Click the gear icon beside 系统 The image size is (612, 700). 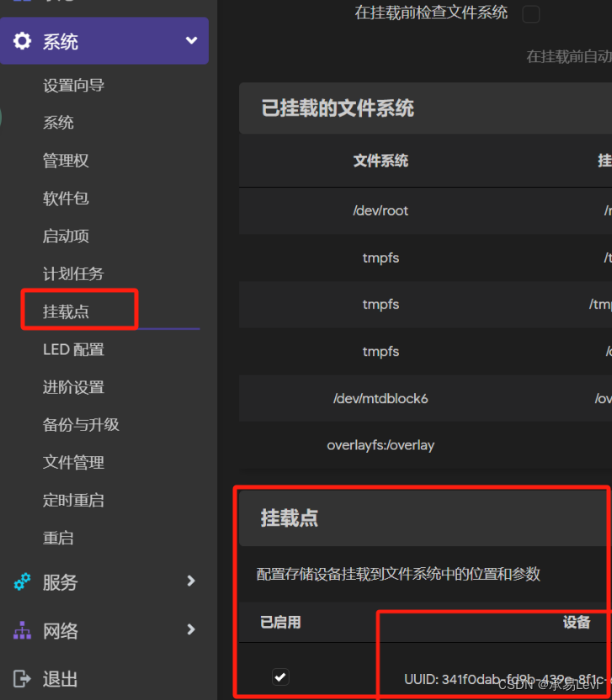coord(22,41)
